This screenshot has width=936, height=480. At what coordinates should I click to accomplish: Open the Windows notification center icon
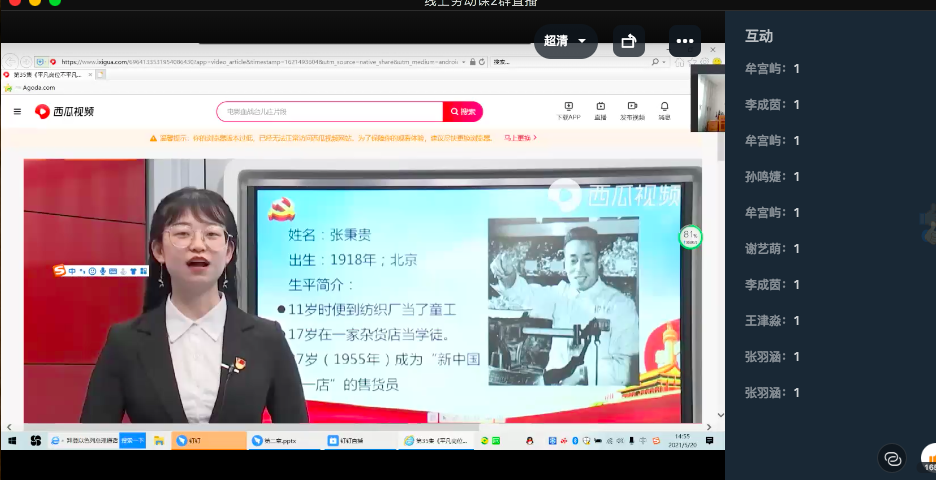[709, 441]
